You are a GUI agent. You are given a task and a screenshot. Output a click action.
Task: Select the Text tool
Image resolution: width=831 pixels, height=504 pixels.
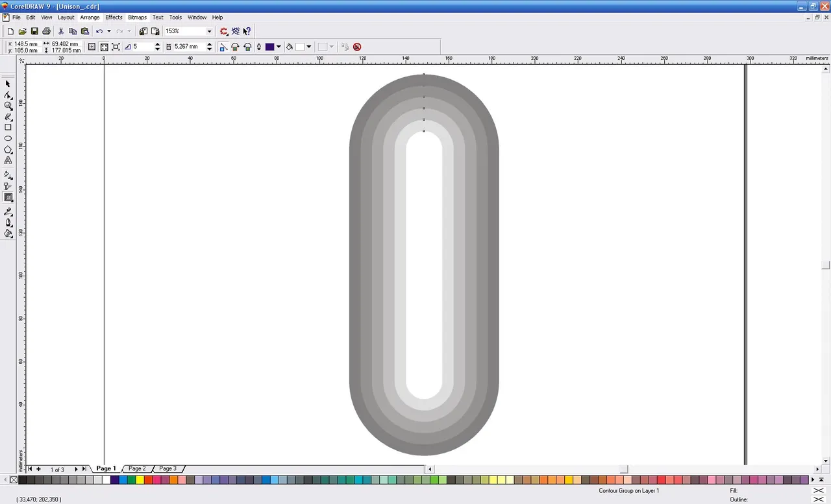8,160
